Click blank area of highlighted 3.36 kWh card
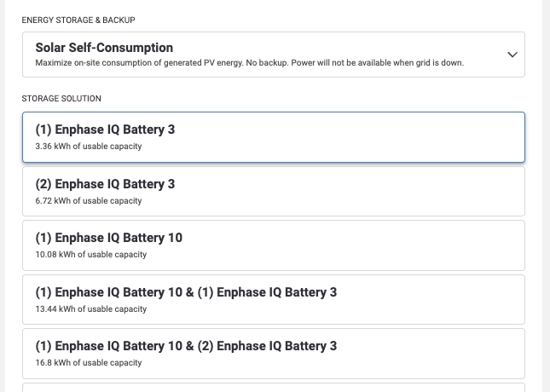Image resolution: width=550 pixels, height=392 pixels. tap(350, 137)
